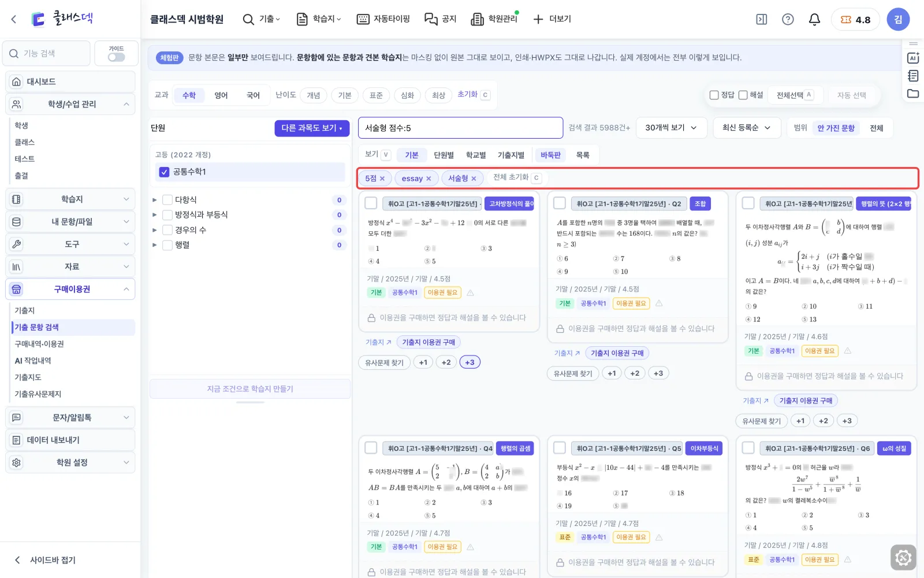Check the 다항식 unit checkbox
This screenshot has width=924, height=578.
pyautogui.click(x=167, y=199)
